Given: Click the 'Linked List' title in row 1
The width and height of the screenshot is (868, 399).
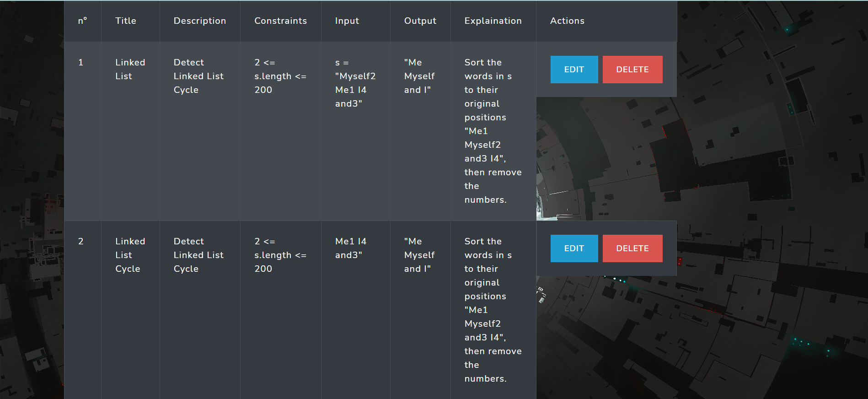Looking at the screenshot, I should coord(130,69).
